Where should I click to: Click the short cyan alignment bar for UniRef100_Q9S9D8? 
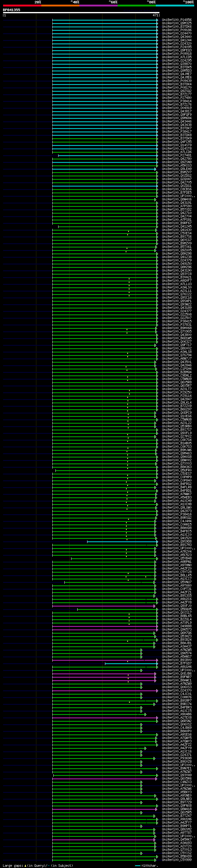[122, 542]
